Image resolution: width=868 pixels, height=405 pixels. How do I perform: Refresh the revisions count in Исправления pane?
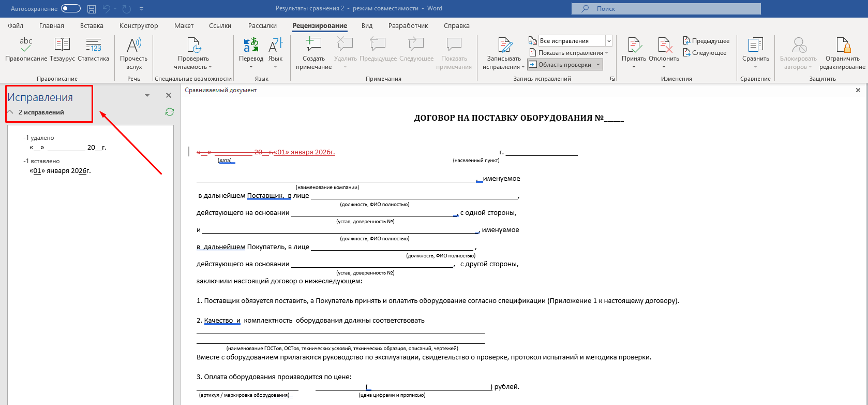[169, 112]
